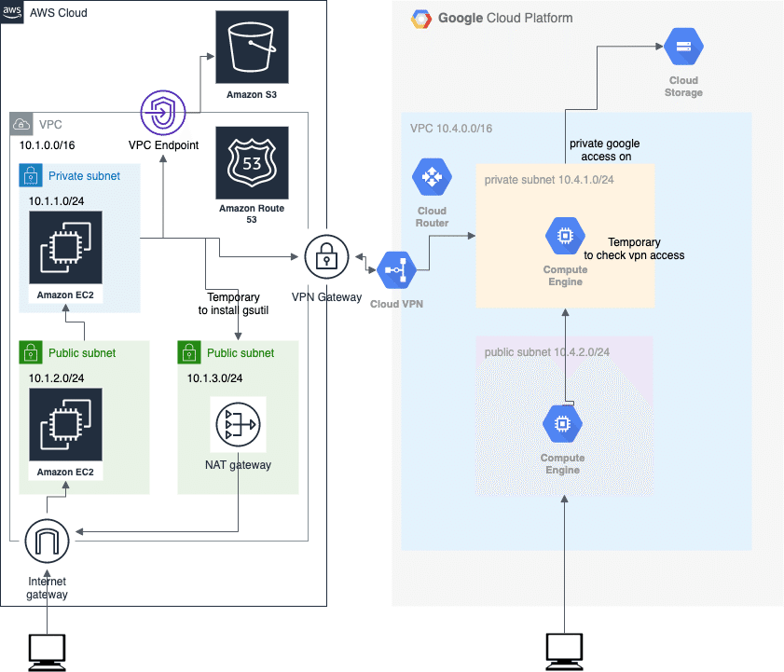Image resolution: width=784 pixels, height=672 pixels.
Task: Select the client computer below the Internet gateway
Action: pos(47,652)
